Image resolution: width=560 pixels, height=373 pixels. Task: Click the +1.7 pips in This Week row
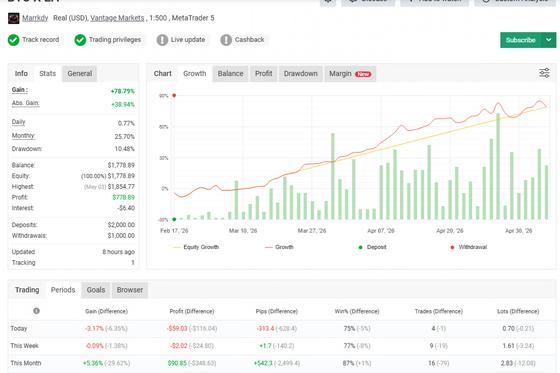[264, 346]
